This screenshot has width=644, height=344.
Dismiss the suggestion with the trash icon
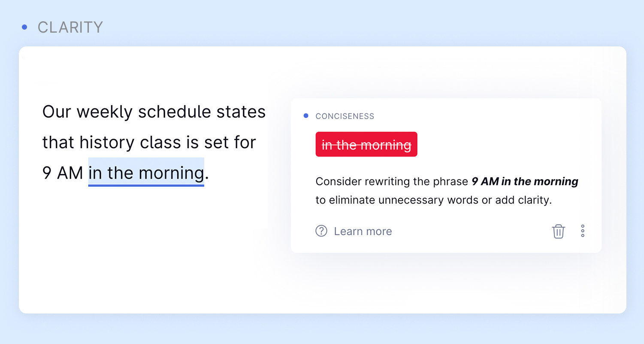tap(558, 231)
